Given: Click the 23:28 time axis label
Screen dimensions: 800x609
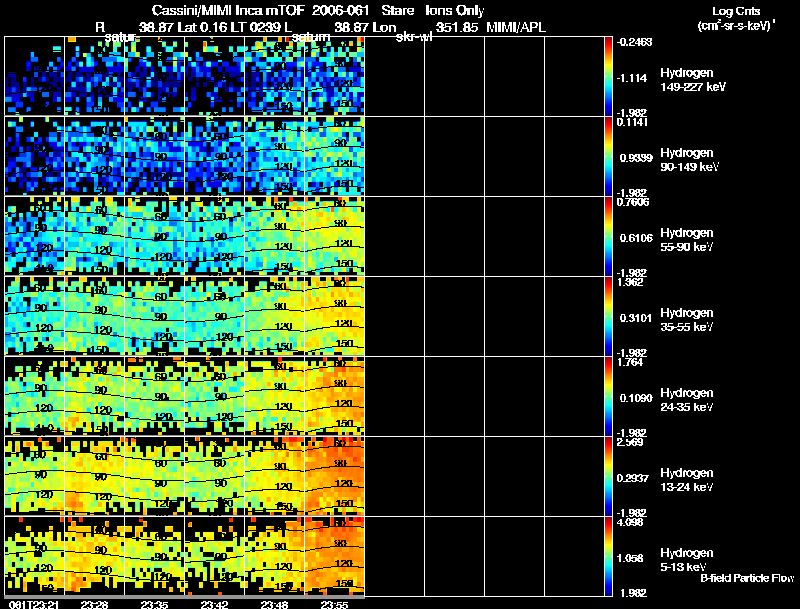Looking at the screenshot, I should pos(95,604).
